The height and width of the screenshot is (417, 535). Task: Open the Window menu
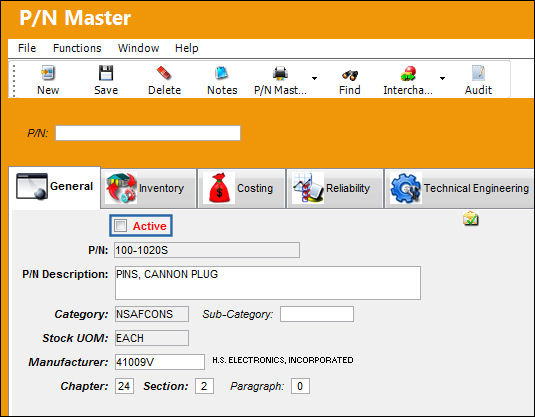[139, 48]
